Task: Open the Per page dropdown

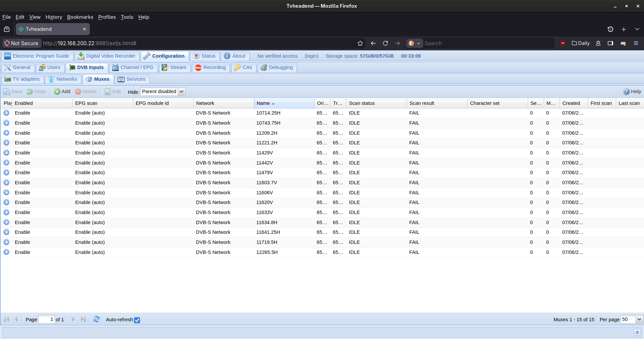Action: click(639, 320)
